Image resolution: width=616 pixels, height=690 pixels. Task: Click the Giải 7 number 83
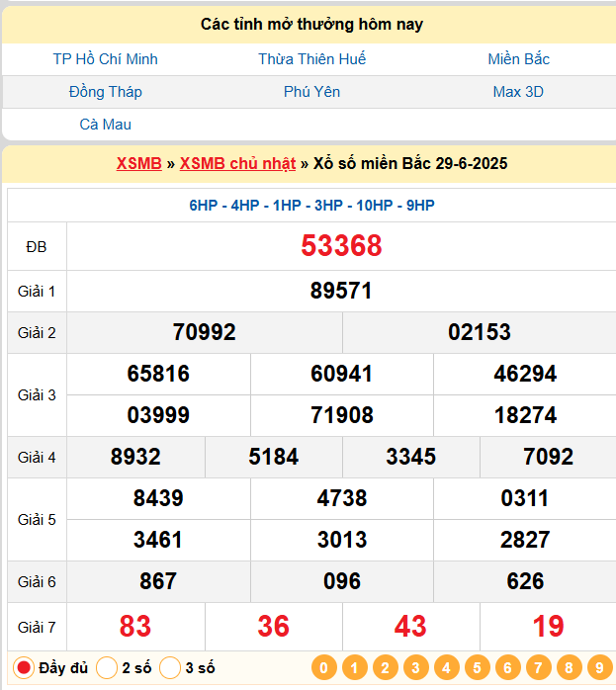[x=135, y=626]
